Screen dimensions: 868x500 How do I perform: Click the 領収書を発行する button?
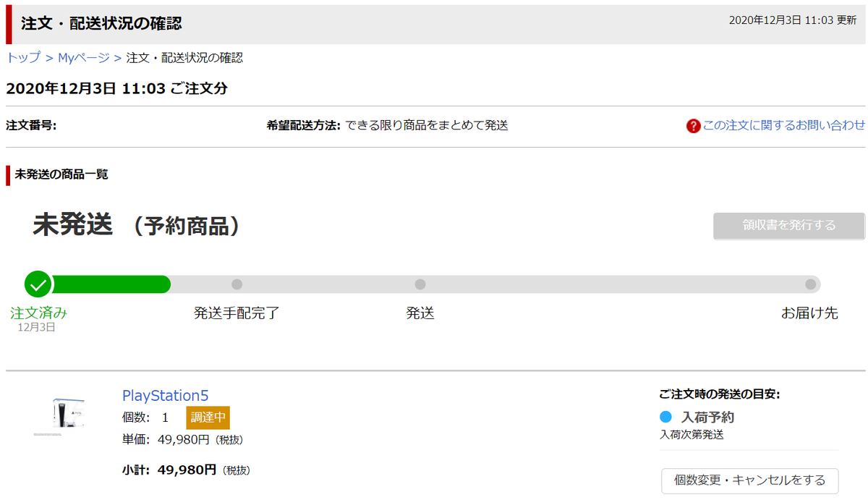789,226
